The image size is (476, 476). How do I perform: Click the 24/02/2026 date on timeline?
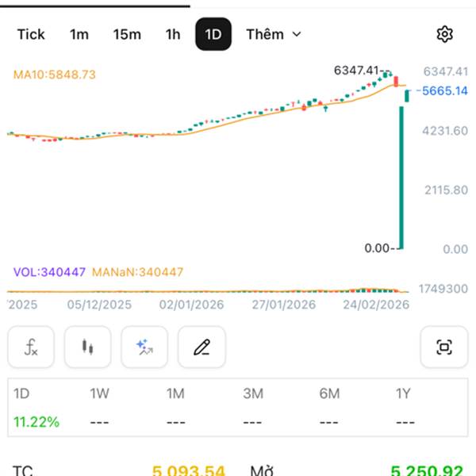click(x=375, y=305)
